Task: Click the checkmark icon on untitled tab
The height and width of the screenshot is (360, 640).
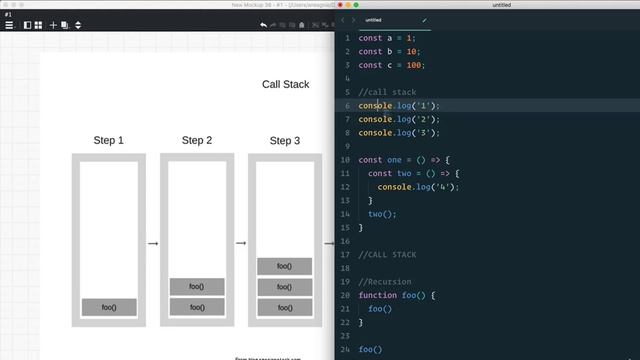Action: (x=424, y=20)
